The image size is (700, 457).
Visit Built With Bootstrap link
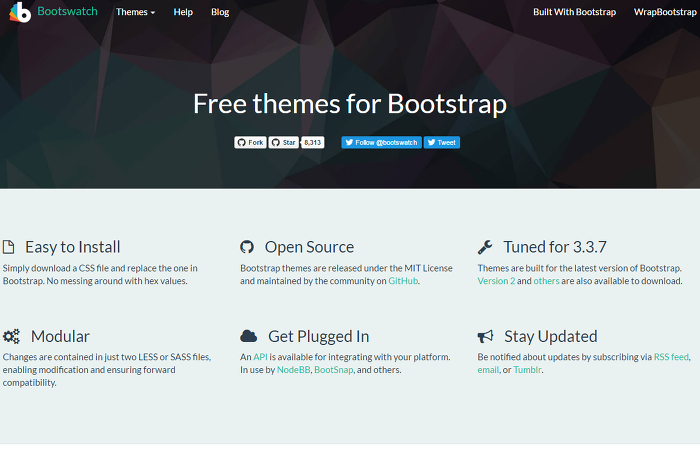tap(575, 12)
